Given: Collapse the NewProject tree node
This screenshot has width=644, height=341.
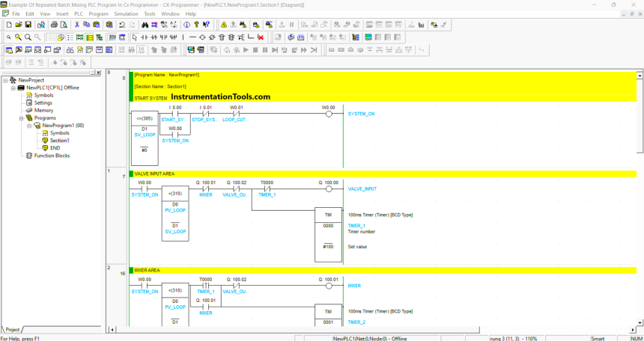Looking at the screenshot, I should tap(5, 81).
